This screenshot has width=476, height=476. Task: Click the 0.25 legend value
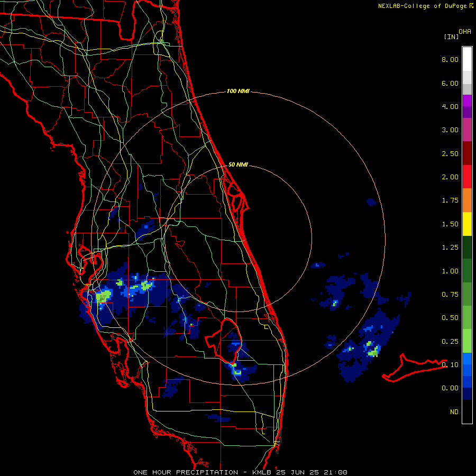click(450, 342)
